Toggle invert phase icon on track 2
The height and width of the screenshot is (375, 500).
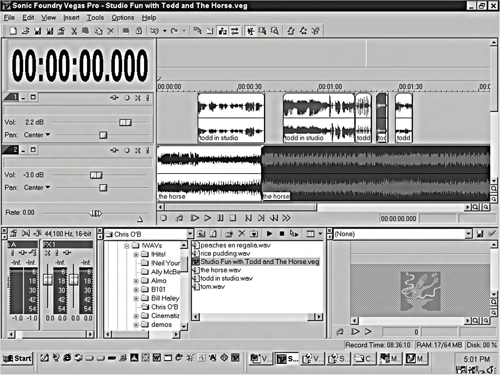pyautogui.click(x=138, y=150)
